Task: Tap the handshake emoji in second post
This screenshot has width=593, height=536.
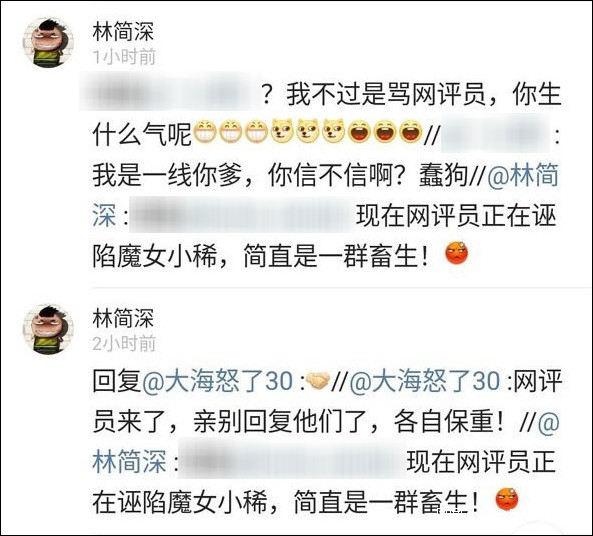Action: point(318,381)
